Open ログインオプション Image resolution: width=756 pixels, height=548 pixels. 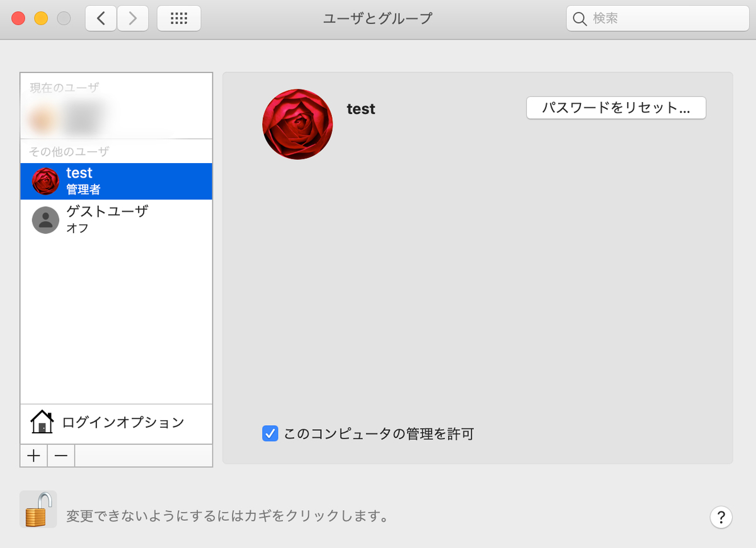pos(117,422)
